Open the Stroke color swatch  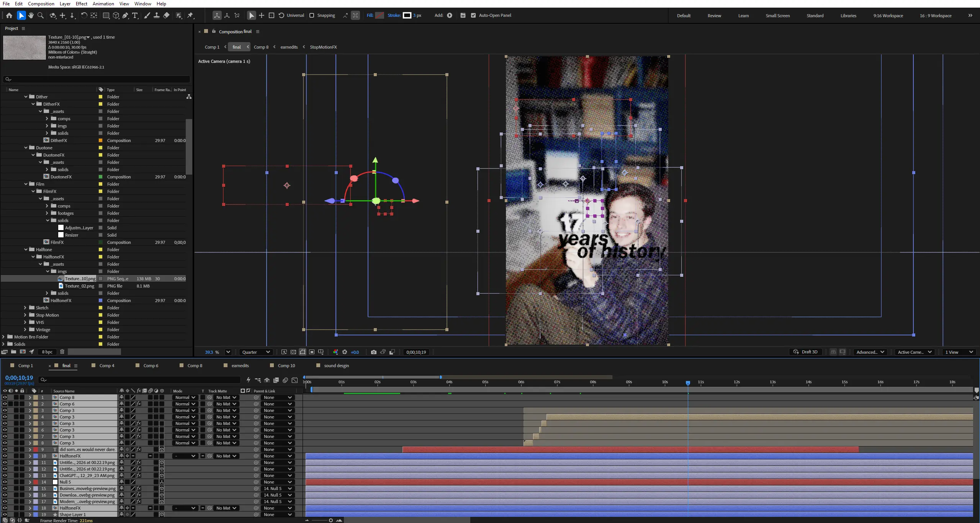point(407,15)
